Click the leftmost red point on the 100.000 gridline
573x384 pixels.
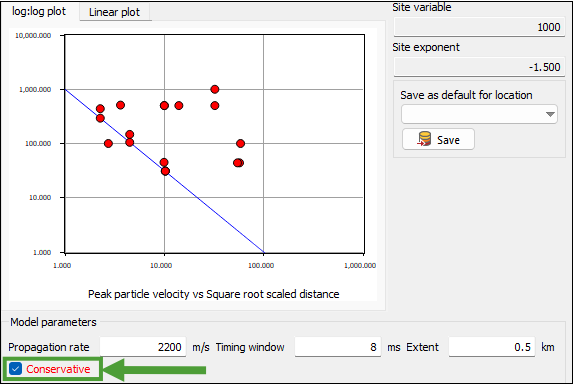coord(108,143)
